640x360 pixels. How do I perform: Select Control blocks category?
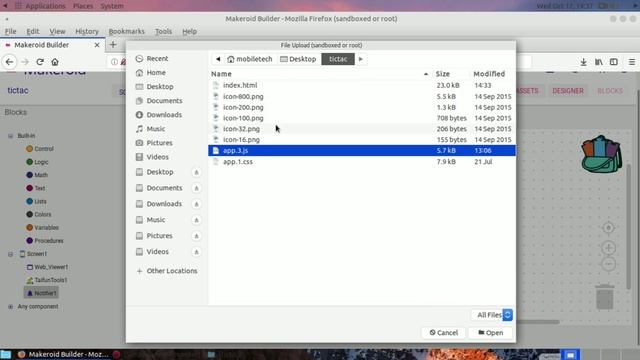coord(40,149)
